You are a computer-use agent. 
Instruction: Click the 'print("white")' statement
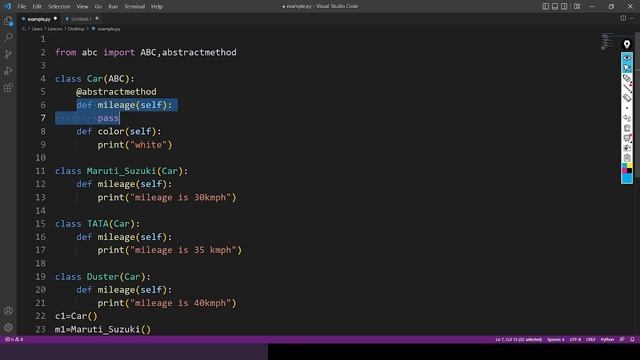coord(135,144)
